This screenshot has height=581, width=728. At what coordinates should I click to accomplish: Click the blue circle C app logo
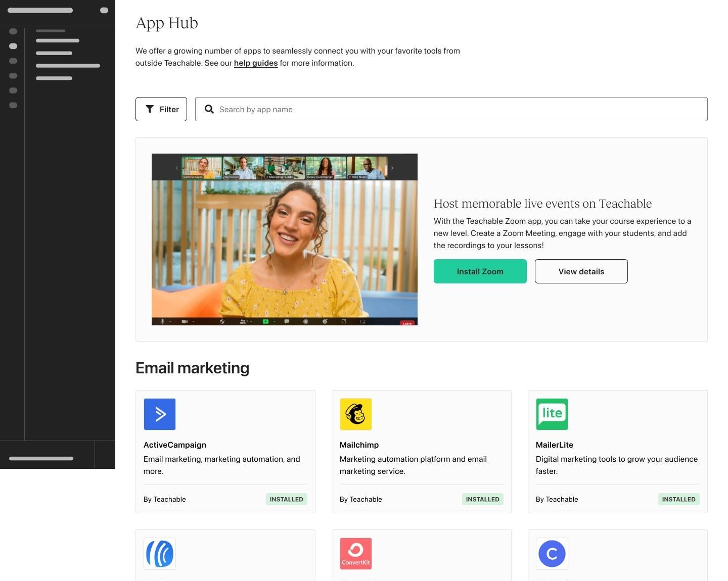(x=552, y=554)
